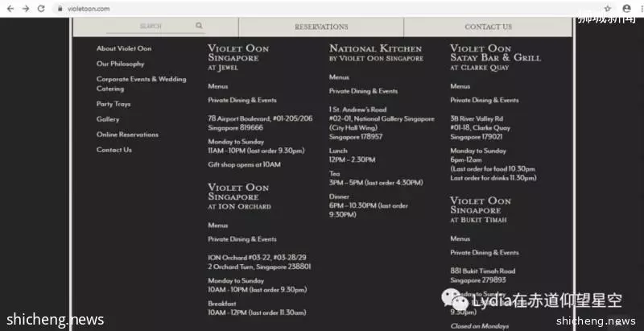Open Party Trays link
Screen dimensions: 644x331
(114, 104)
